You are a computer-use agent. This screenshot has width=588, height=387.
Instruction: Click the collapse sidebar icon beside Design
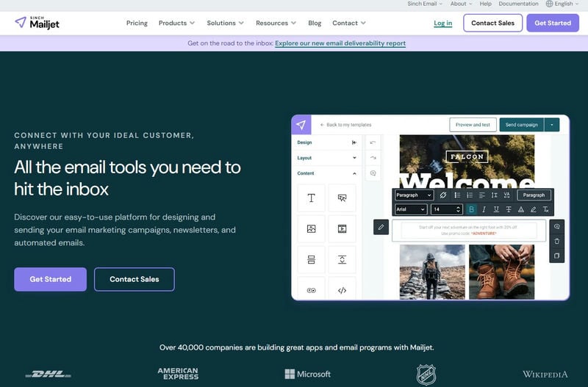354,142
